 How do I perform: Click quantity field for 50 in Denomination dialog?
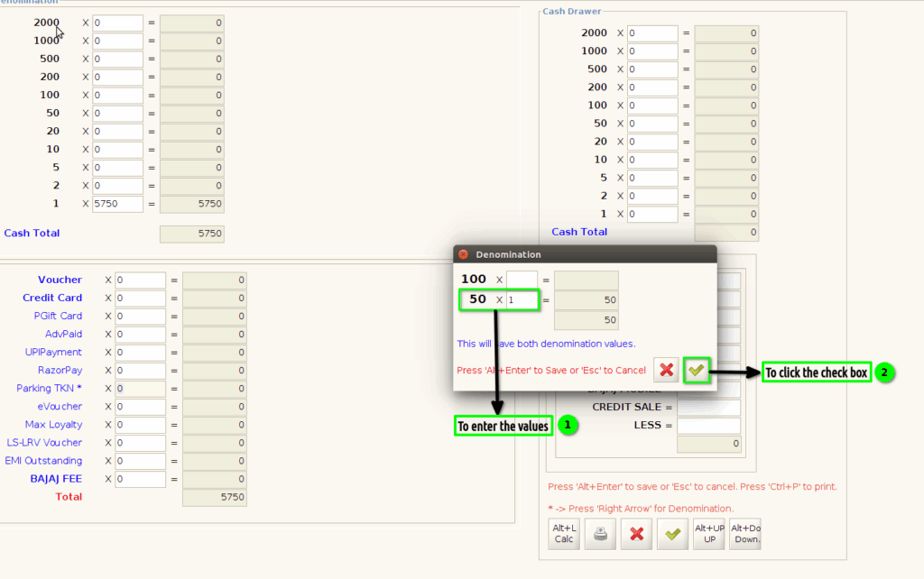tap(522, 299)
